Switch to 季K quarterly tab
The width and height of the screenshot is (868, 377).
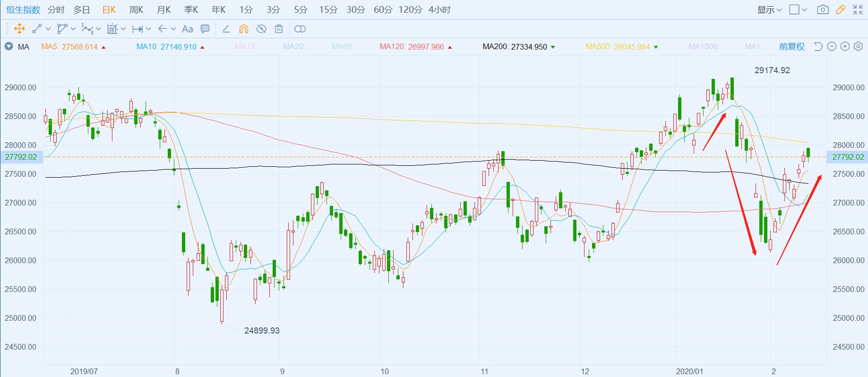191,9
